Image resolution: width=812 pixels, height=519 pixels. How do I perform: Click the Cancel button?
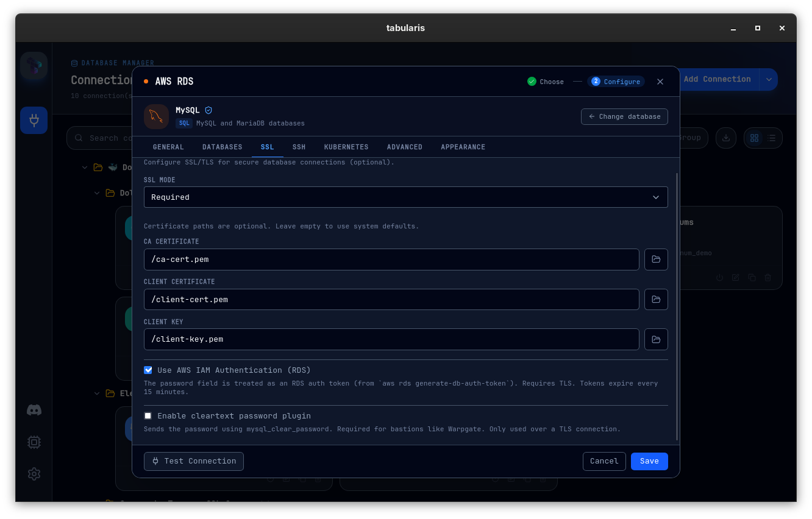(604, 461)
